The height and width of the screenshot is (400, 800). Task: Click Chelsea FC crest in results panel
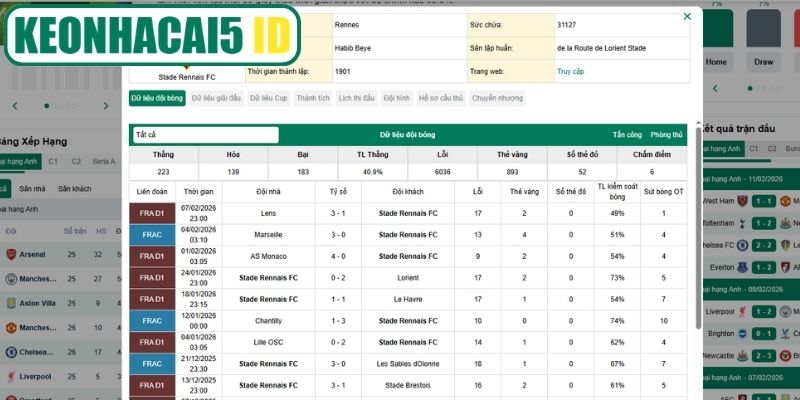click(x=743, y=245)
